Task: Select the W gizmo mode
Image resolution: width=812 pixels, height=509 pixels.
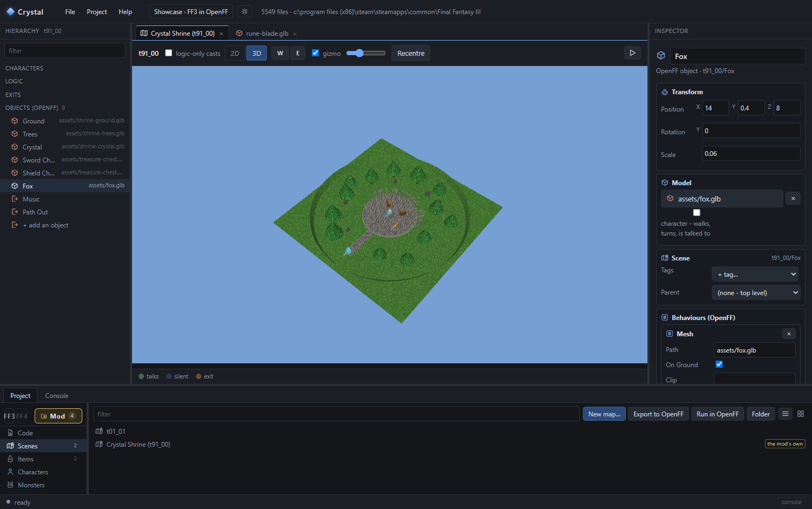Action: pos(280,53)
